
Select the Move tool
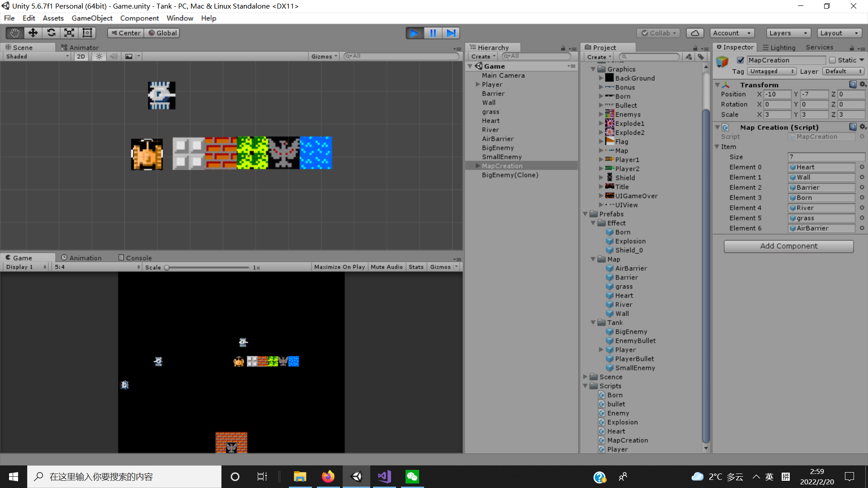pos(33,33)
